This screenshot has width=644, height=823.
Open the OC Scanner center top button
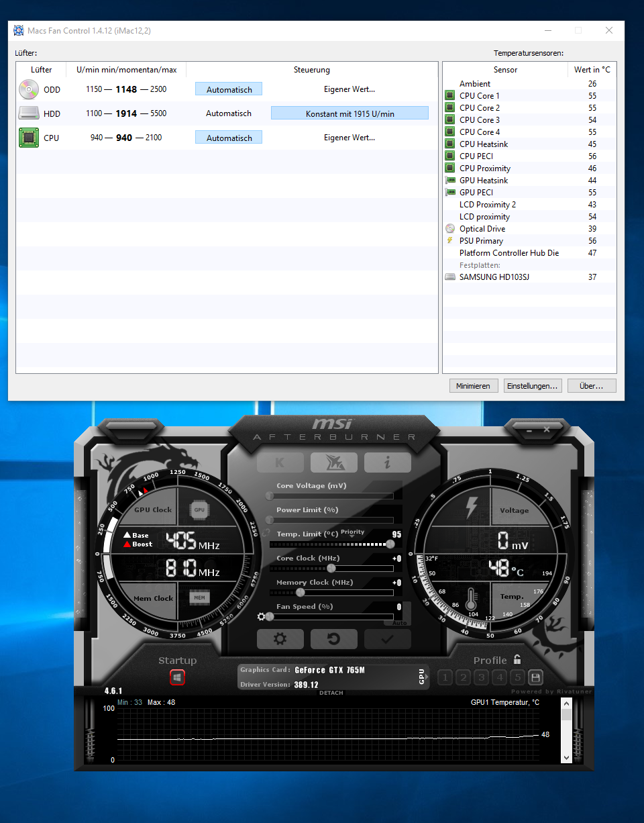tap(333, 463)
